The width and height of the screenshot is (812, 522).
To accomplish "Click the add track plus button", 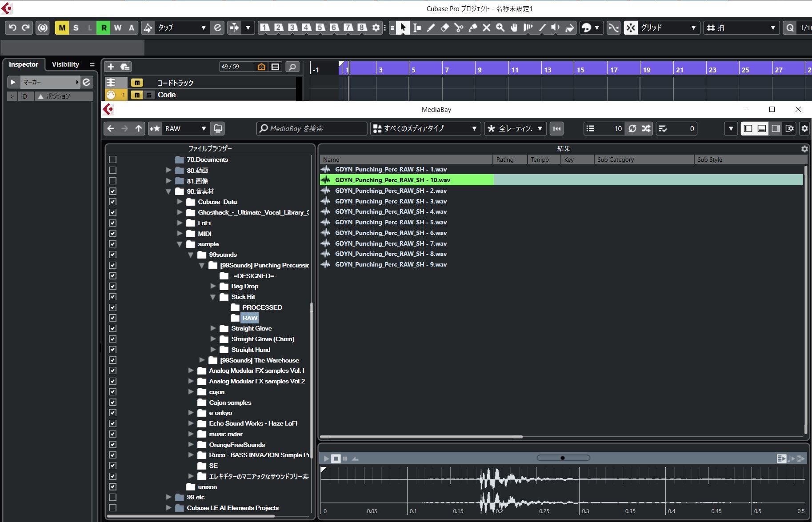I will (111, 67).
